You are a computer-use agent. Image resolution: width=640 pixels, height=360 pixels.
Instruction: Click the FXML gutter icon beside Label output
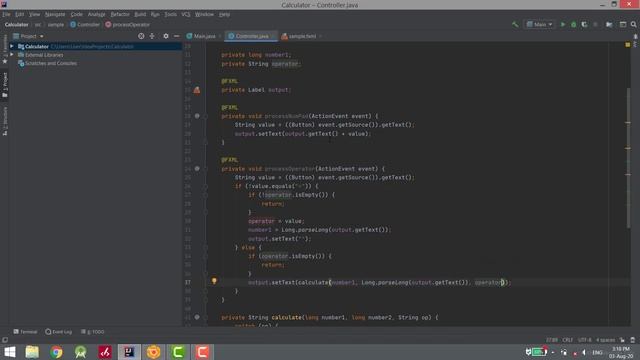197,90
